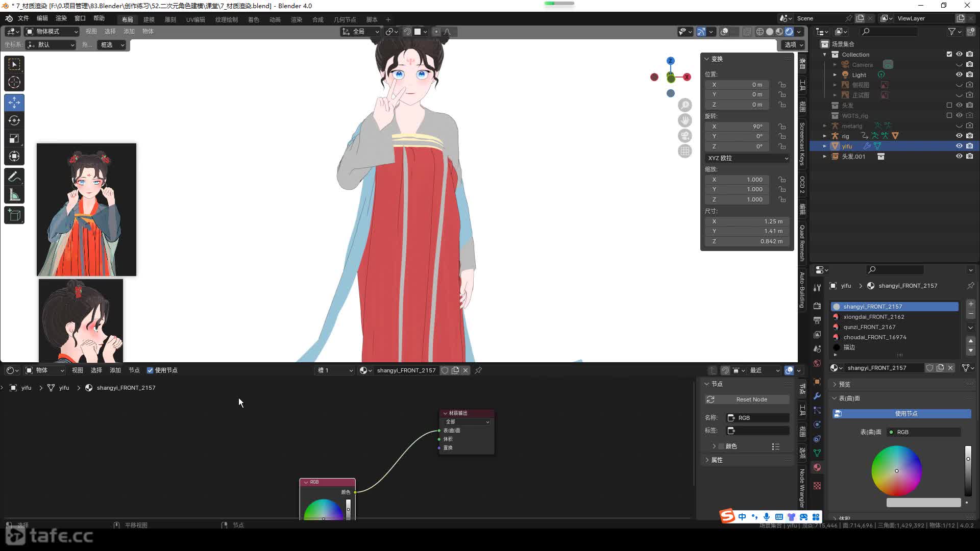Open the Material properties tab icon
The image size is (980, 551).
pyautogui.click(x=817, y=467)
